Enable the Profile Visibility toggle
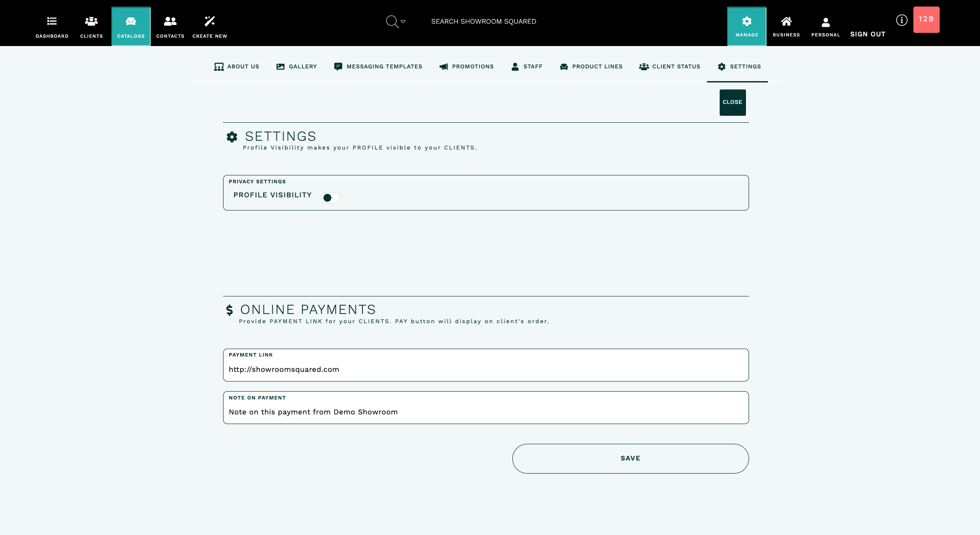Screen dimensions: 980x535 point(331,198)
